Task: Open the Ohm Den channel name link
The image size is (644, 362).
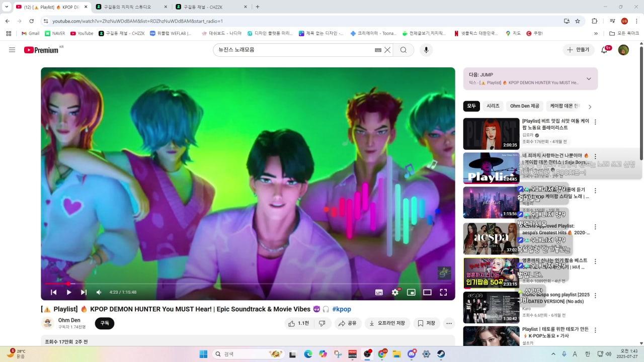Action: click(69, 320)
